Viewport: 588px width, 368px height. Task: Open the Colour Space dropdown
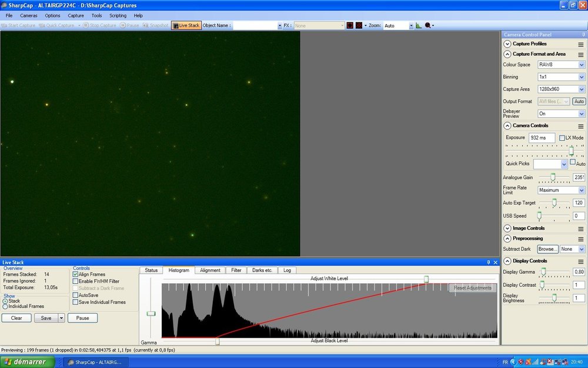[582, 65]
